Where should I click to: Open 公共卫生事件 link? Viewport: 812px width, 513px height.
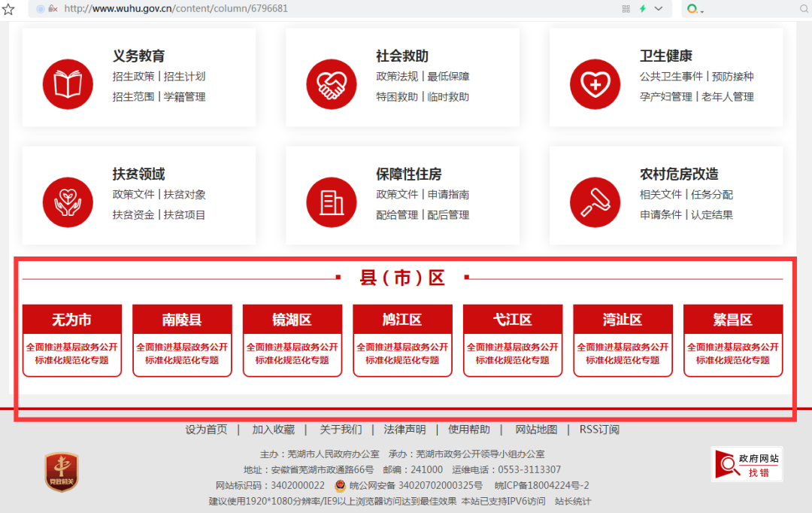click(x=671, y=77)
